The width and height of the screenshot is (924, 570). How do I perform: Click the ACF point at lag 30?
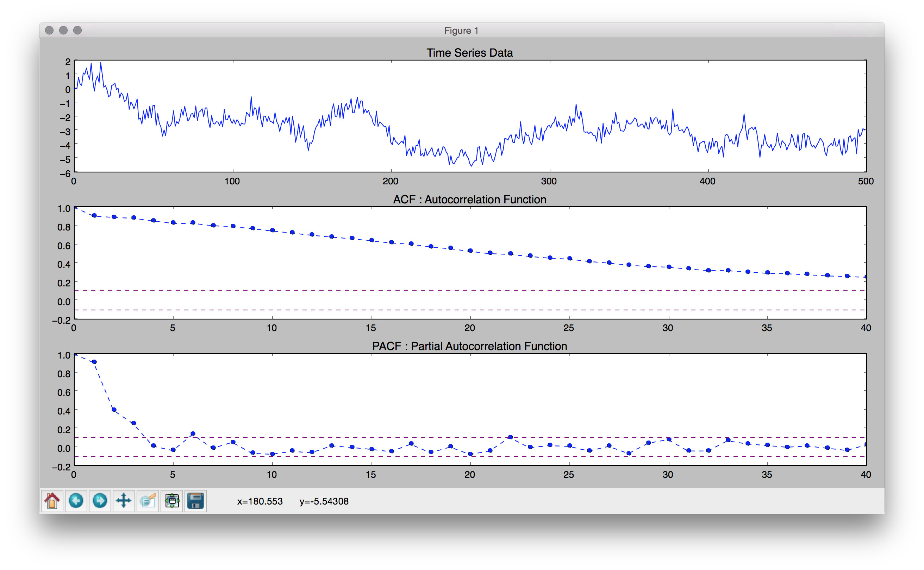[x=669, y=267]
